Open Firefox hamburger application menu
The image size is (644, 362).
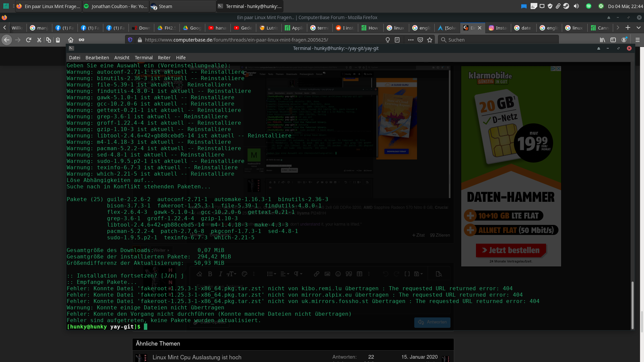coord(638,40)
